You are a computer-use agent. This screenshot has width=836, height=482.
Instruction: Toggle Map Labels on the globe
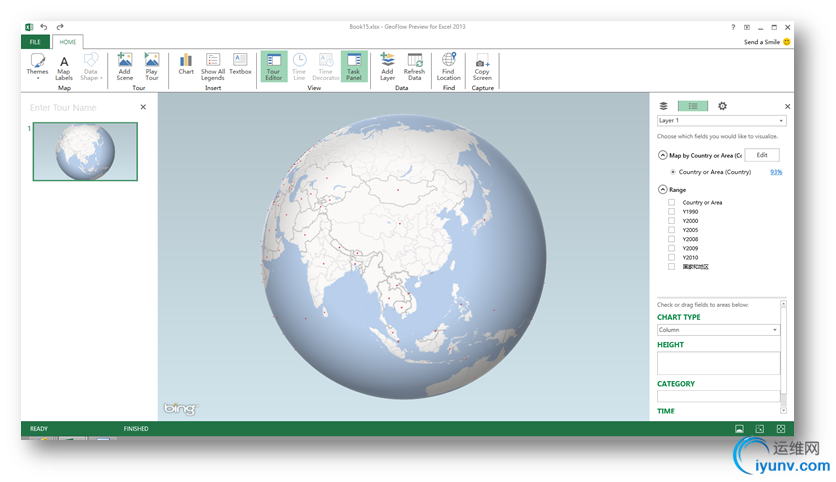(64, 67)
